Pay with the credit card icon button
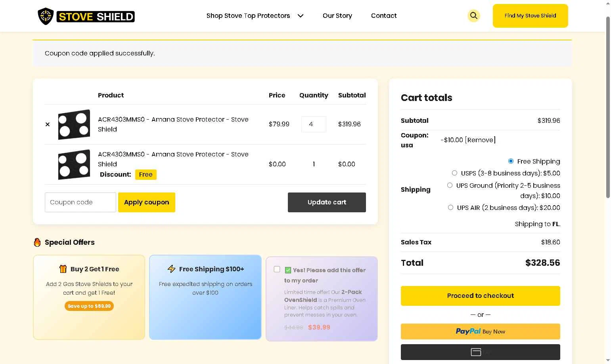 480,352
